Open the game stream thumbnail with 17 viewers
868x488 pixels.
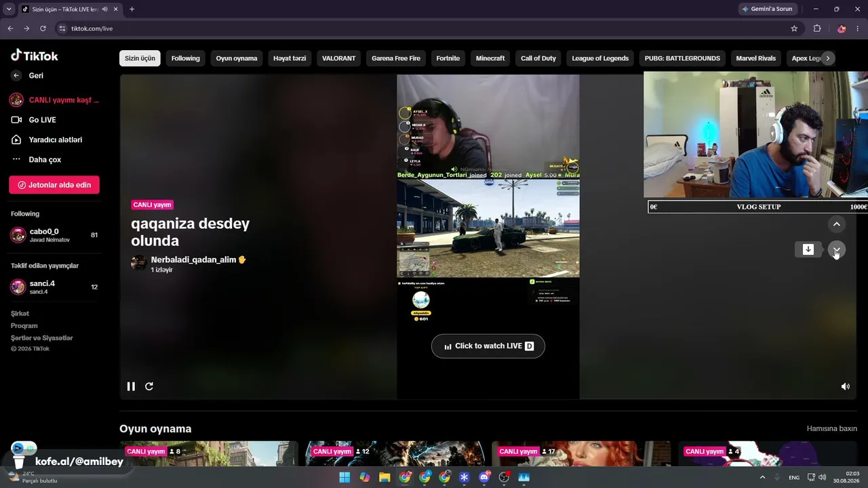coord(581,453)
